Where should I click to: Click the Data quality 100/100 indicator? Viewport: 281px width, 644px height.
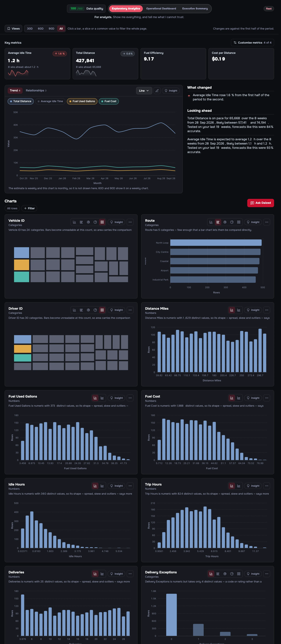tap(86, 9)
